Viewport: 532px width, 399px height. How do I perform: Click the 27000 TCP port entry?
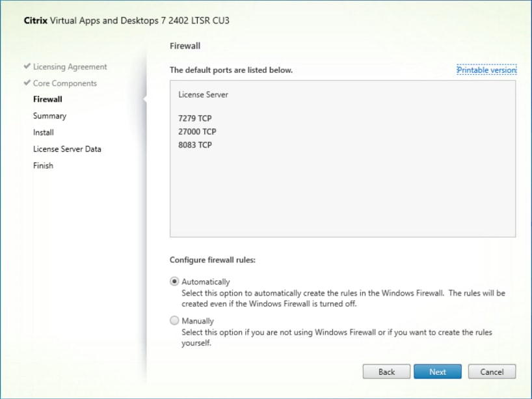197,131
